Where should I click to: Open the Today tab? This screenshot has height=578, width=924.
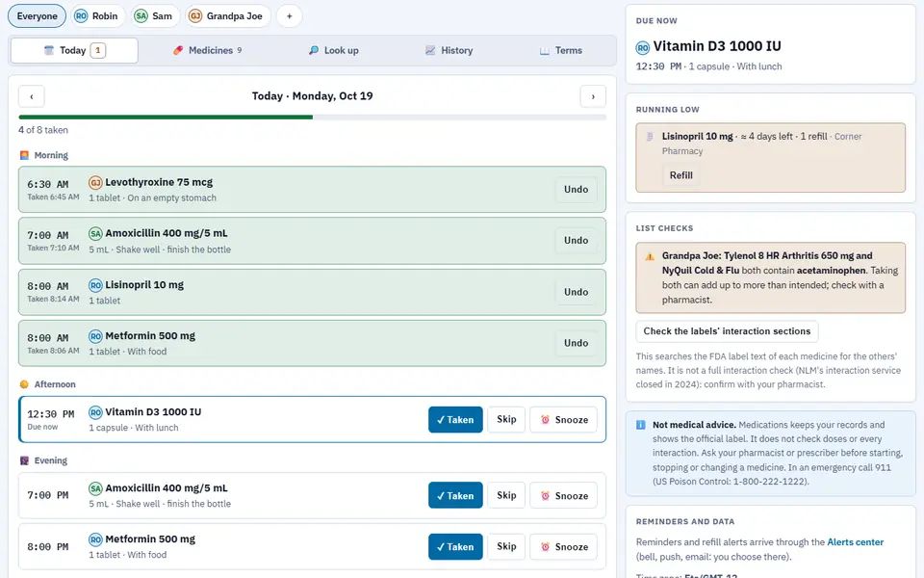pyautogui.click(x=74, y=51)
